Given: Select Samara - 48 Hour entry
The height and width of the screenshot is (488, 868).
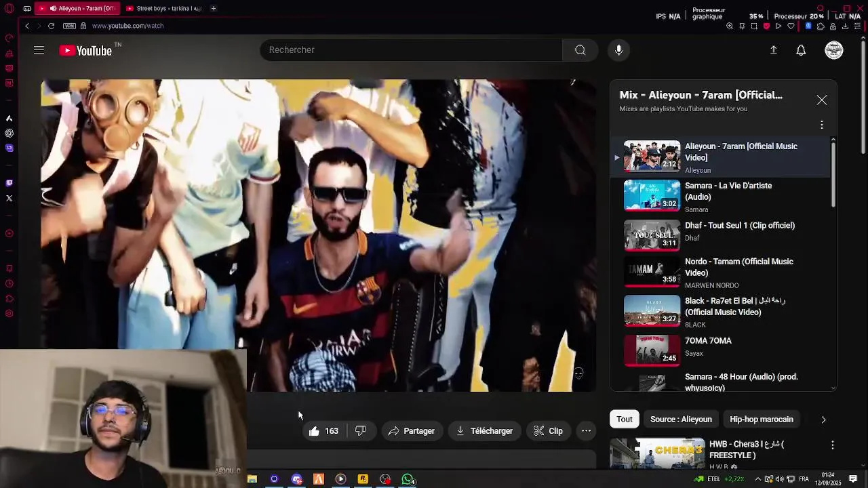Looking at the screenshot, I should (x=720, y=382).
